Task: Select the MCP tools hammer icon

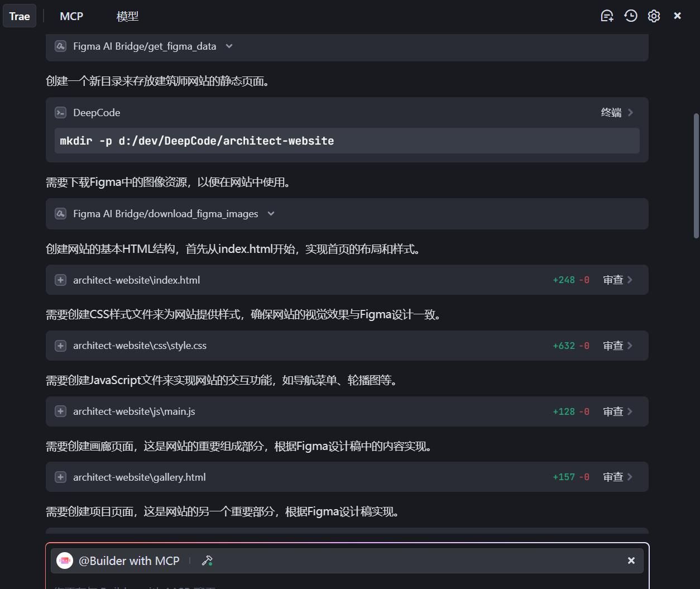Action: tap(207, 560)
